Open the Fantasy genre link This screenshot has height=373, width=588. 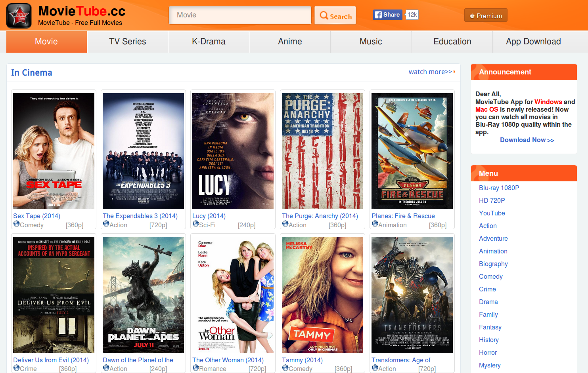490,327
